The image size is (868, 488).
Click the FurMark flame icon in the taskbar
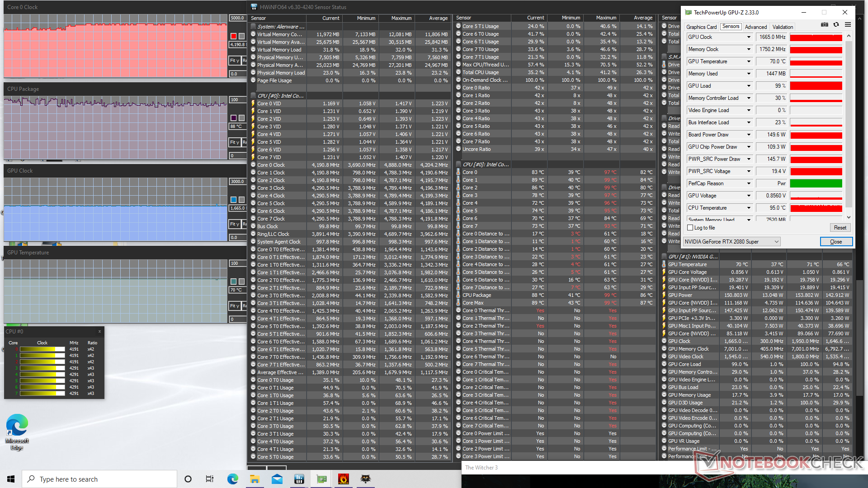click(344, 479)
